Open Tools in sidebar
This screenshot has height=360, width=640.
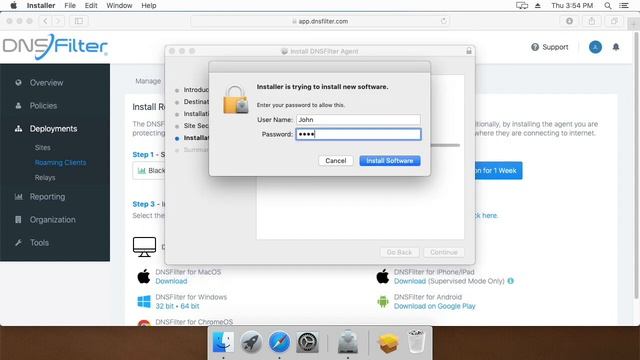click(x=39, y=242)
